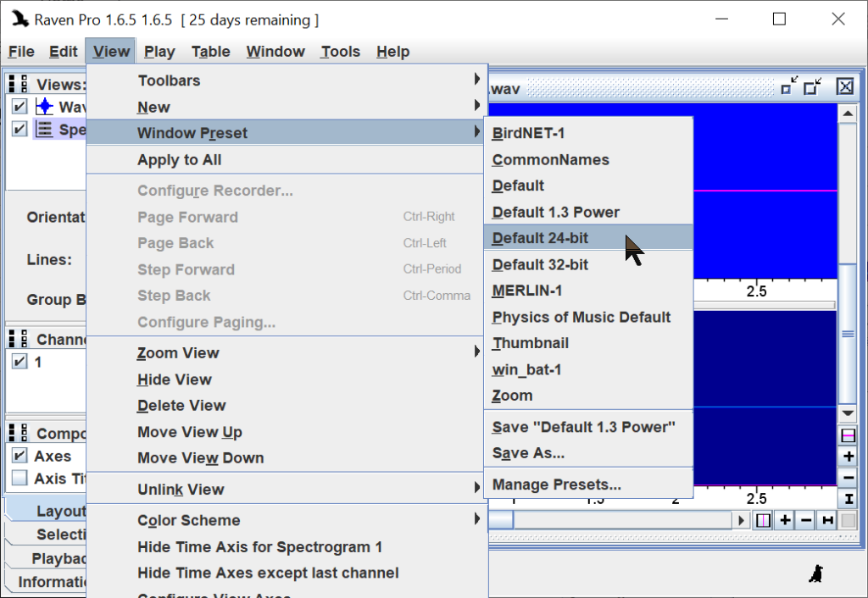Screen dimensions: 868x598
Task: Click the maximize sound window icon
Action: 813,86
